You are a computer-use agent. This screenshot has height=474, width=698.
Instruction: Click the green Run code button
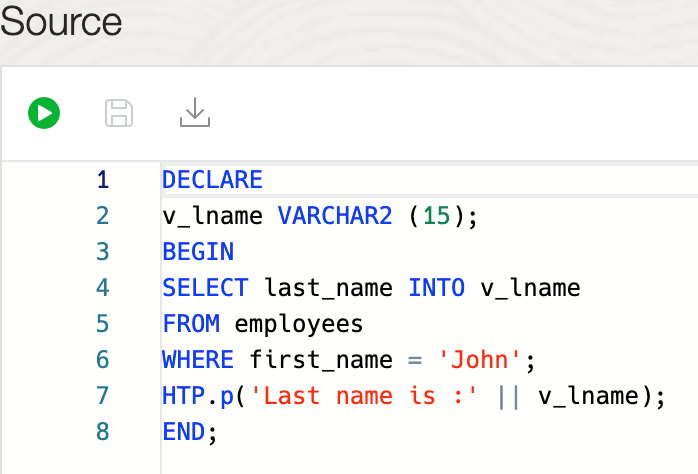(43, 113)
